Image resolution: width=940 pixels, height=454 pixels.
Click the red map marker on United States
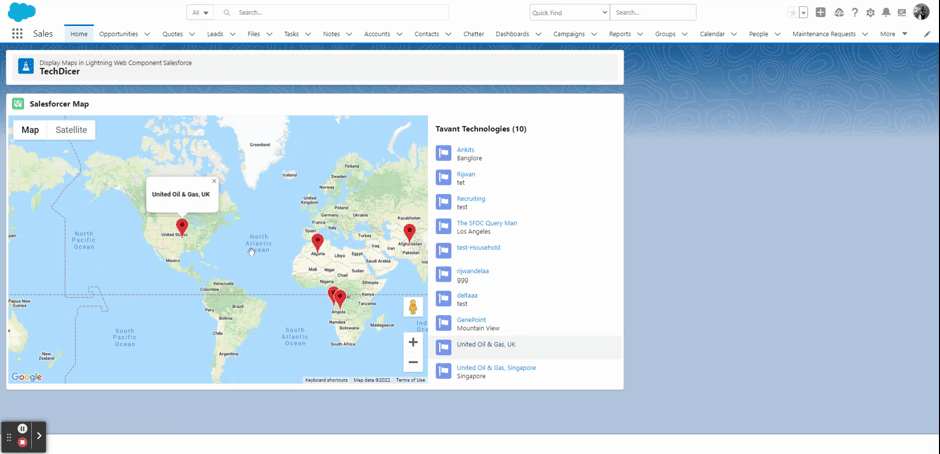pos(182,227)
